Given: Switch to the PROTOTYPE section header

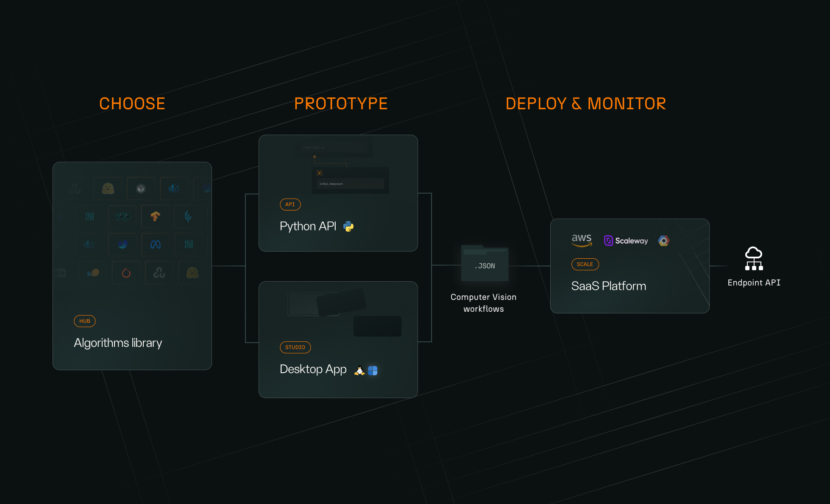Looking at the screenshot, I should (x=341, y=103).
